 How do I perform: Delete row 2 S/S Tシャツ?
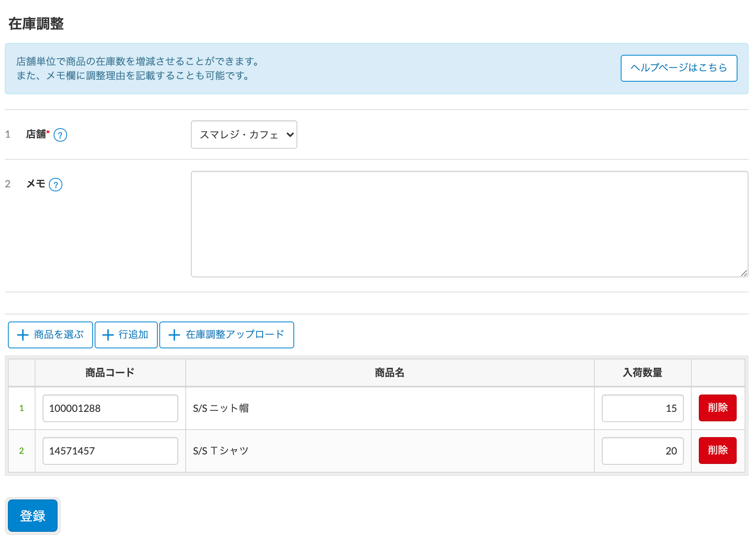(717, 450)
